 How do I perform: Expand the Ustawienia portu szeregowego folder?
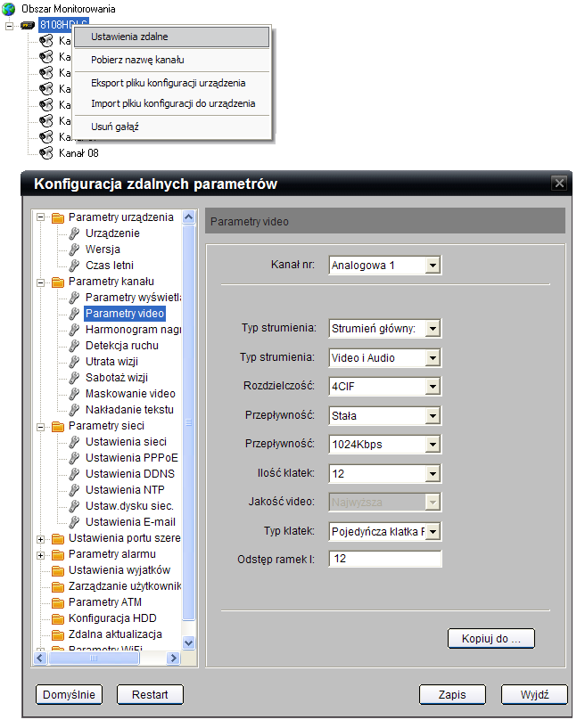(41, 539)
